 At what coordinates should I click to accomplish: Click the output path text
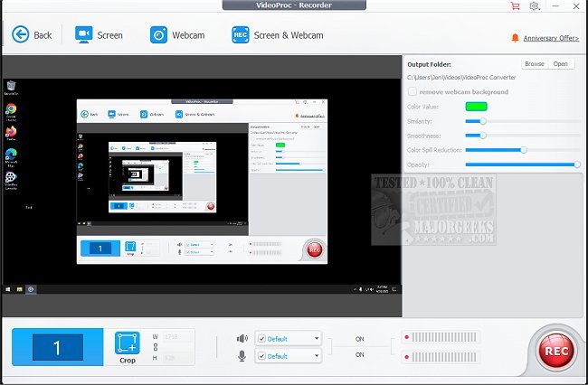pos(461,78)
